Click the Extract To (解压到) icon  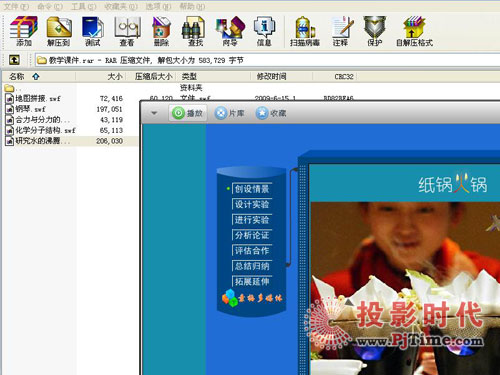59,31
